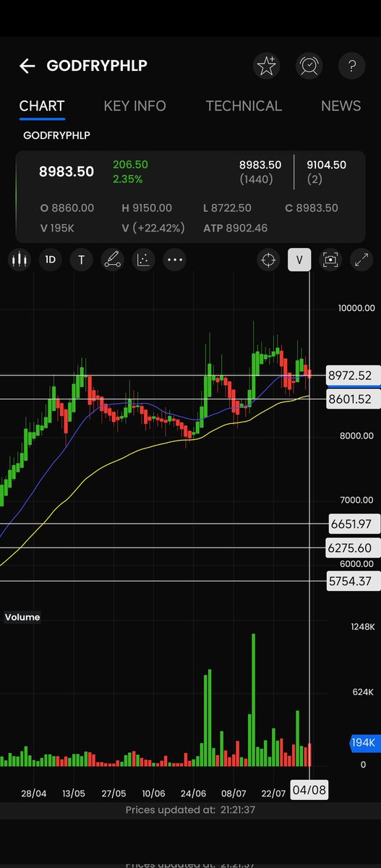This screenshot has height=868, width=381.
Task: Tap the volume V 195K value
Action: point(57,228)
